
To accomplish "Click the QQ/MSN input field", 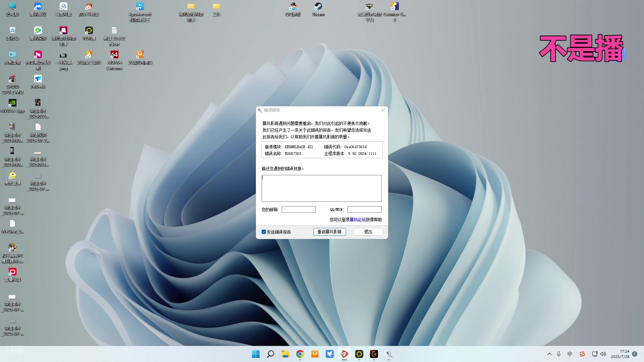I will pos(364,209).
